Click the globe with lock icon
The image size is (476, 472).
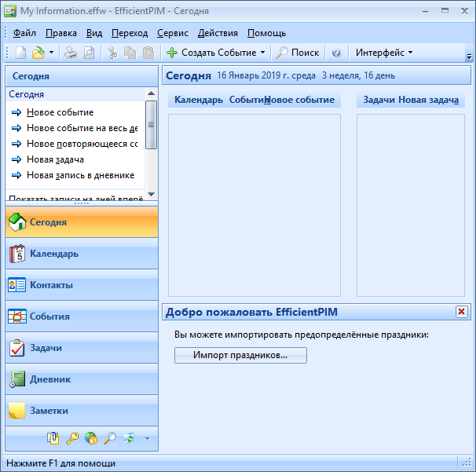point(91,438)
